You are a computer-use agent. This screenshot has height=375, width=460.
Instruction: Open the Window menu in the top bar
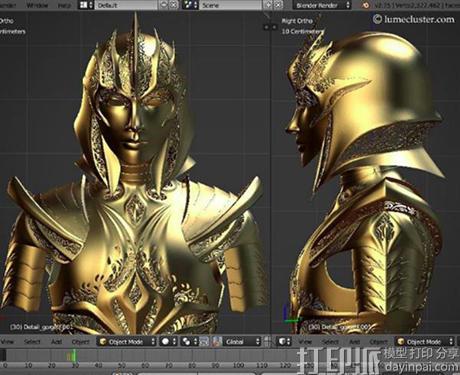37,5
